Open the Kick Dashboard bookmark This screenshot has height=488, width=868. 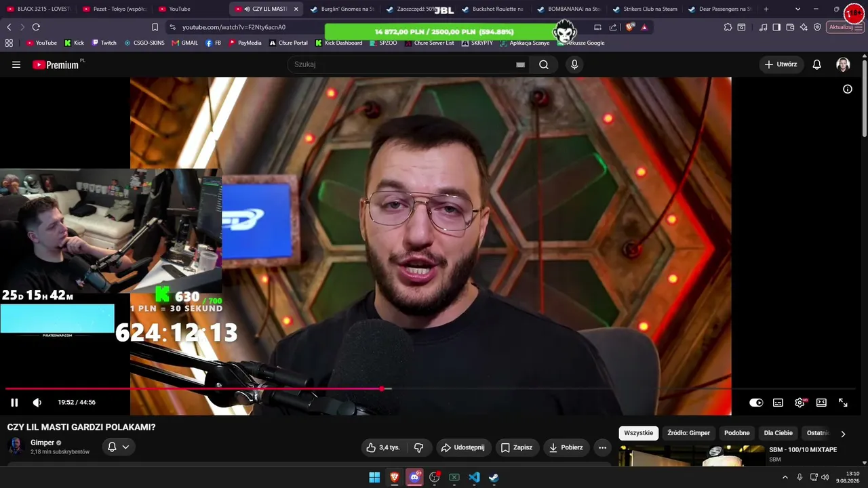tap(339, 43)
